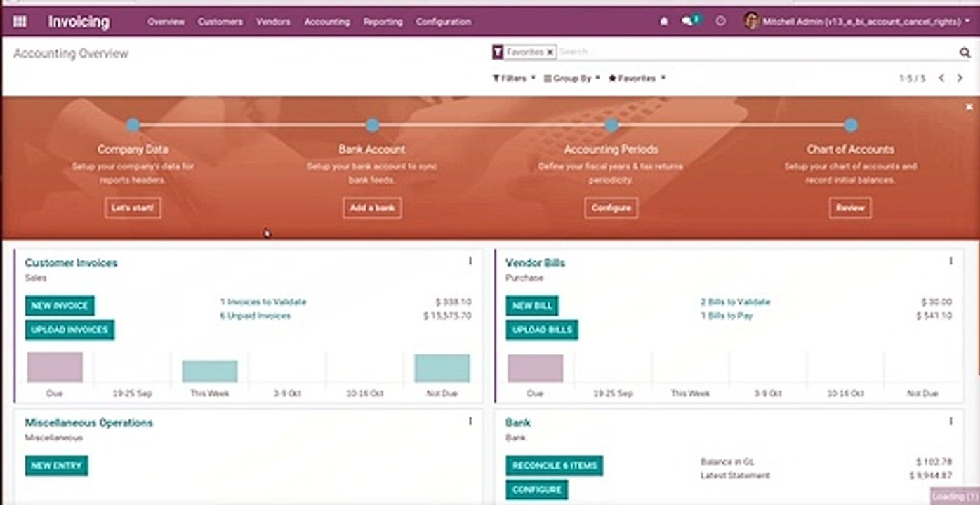
Task: Click the Customer Invoices Due bar
Action: point(55,367)
